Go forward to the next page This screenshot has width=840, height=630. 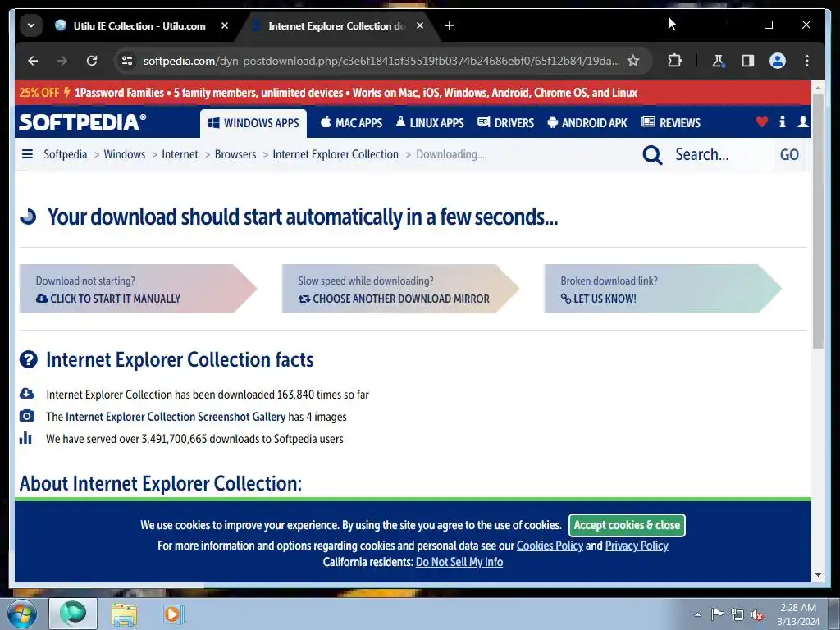pos(62,61)
